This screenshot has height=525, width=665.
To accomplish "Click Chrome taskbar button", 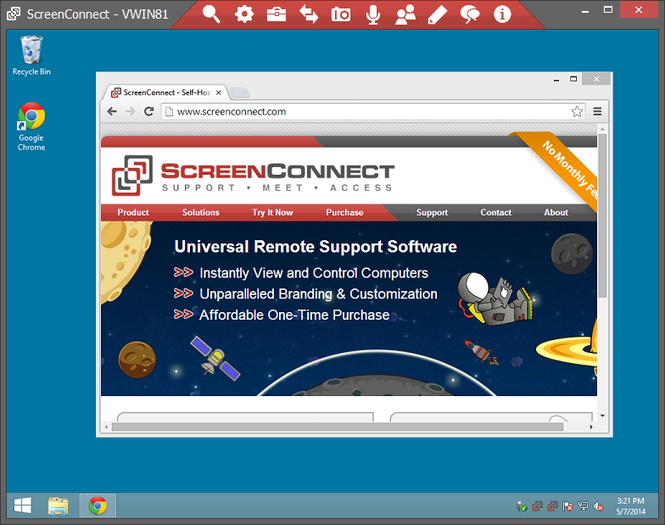I will pyautogui.click(x=98, y=505).
